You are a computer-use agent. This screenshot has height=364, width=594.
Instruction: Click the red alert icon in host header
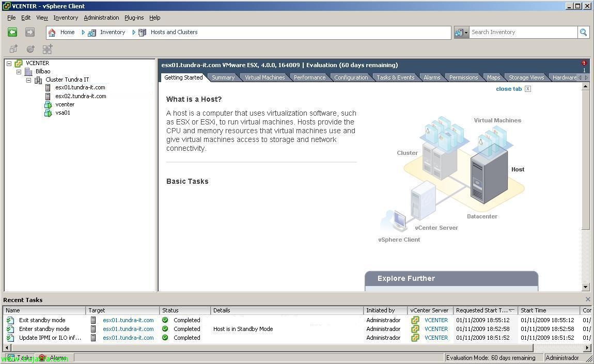[584, 64]
